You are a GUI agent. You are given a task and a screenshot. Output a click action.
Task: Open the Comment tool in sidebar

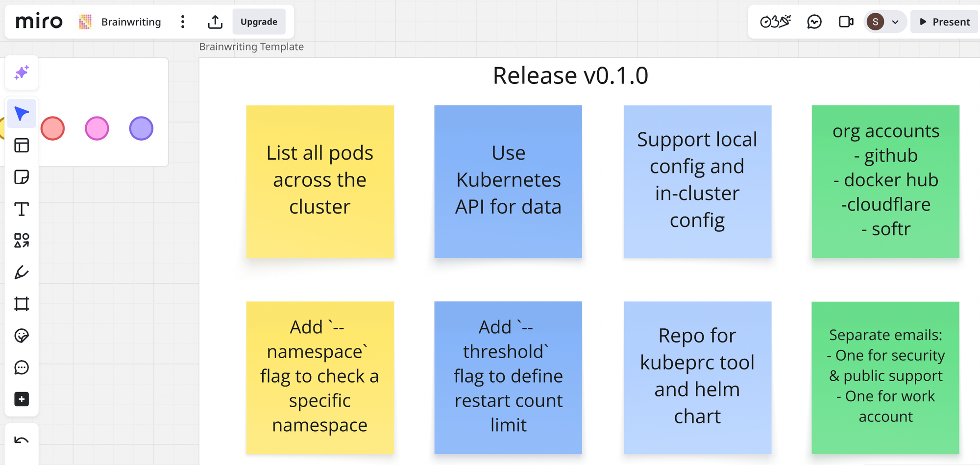click(22, 367)
